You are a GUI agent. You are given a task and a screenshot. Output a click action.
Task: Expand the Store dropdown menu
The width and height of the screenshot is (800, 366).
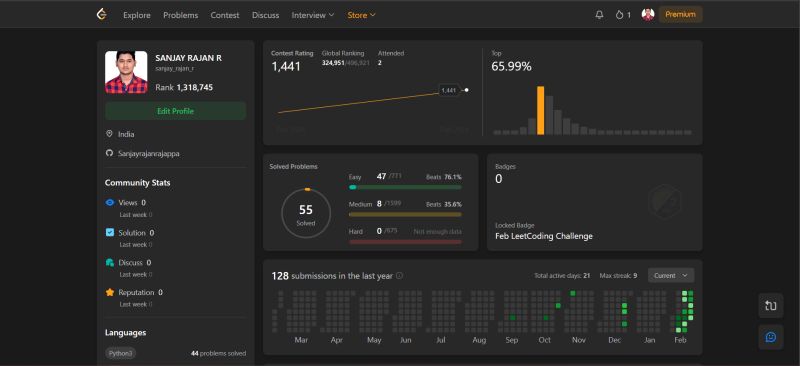click(x=361, y=15)
